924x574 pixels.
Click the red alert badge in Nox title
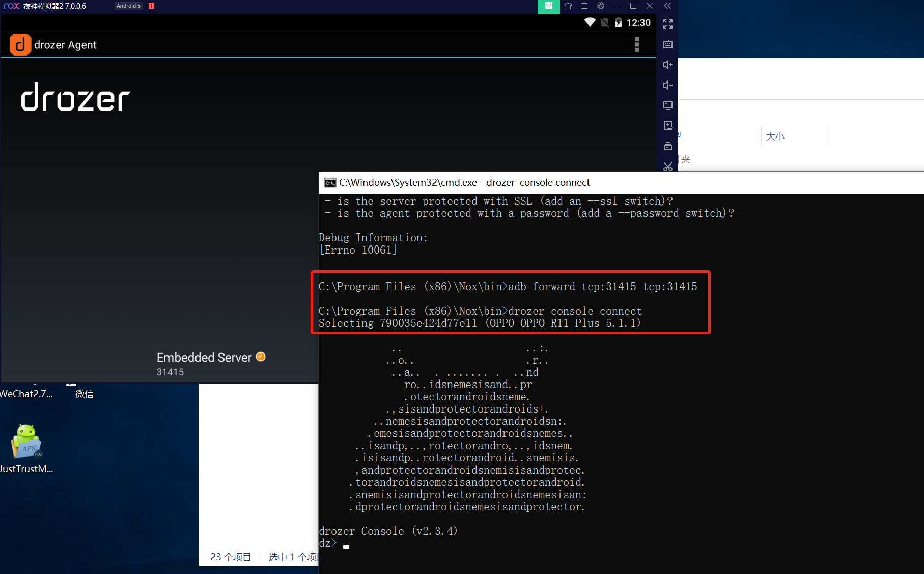(151, 6)
